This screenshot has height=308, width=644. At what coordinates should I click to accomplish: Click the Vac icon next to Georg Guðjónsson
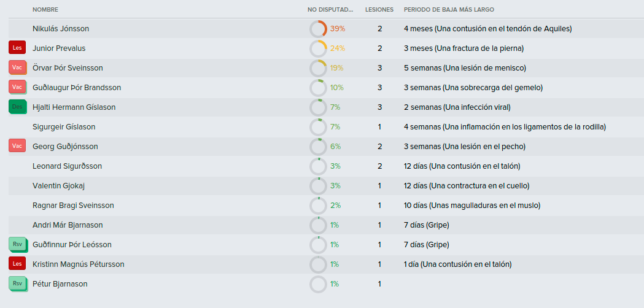[17, 146]
